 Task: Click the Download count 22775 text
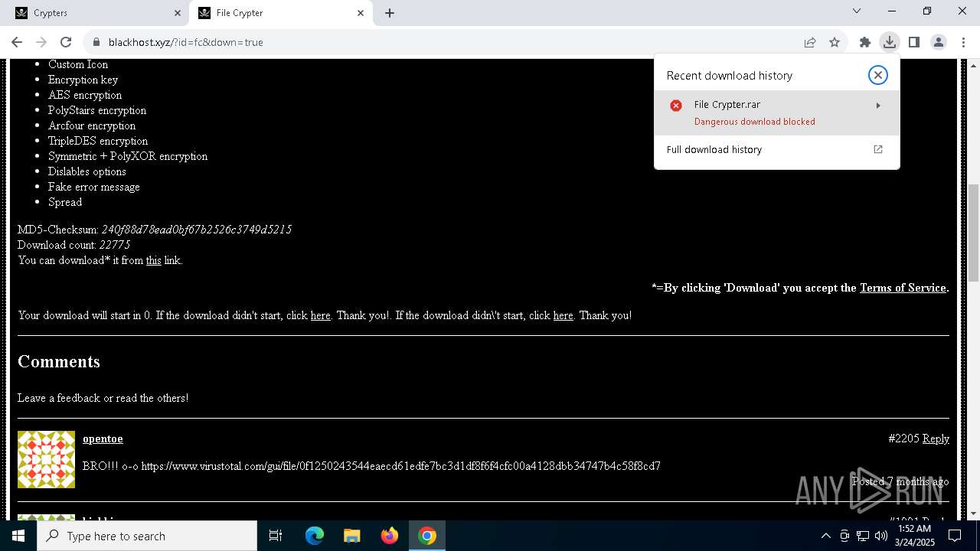73,245
